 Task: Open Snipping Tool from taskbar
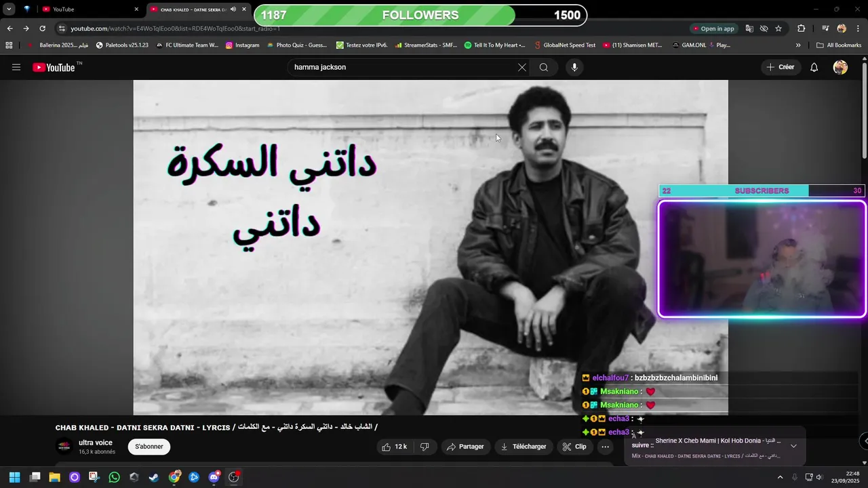(94, 477)
